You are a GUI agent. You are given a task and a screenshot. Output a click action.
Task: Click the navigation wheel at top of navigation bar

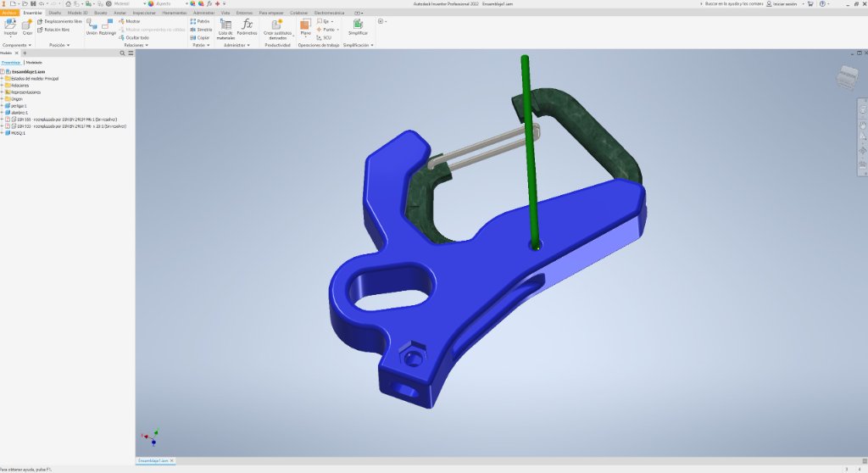point(862,109)
